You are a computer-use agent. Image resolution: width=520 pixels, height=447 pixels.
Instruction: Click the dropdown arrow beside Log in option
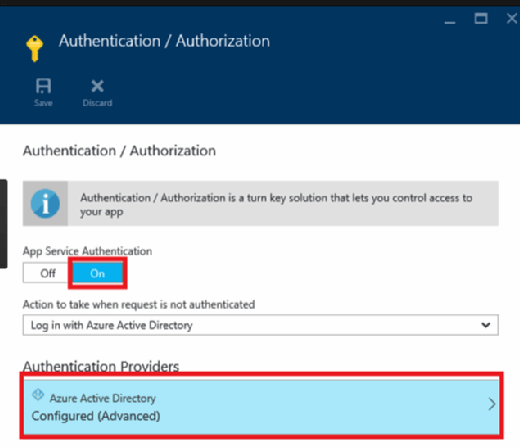pyautogui.click(x=486, y=325)
